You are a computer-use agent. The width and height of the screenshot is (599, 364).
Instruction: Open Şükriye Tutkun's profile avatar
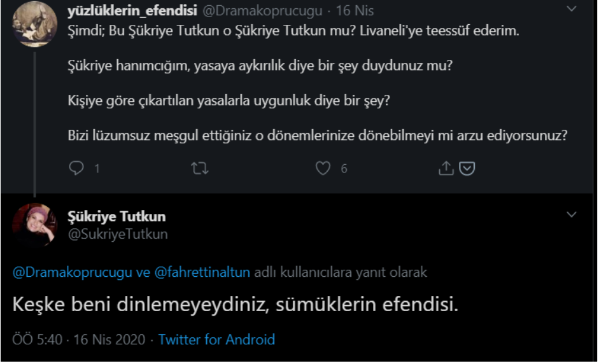(34, 227)
